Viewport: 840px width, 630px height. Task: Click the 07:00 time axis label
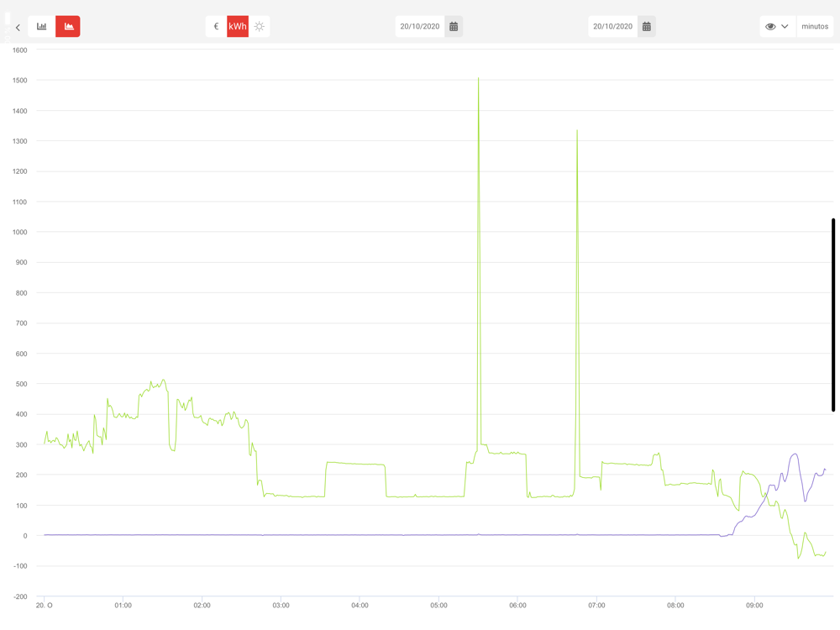596,606
